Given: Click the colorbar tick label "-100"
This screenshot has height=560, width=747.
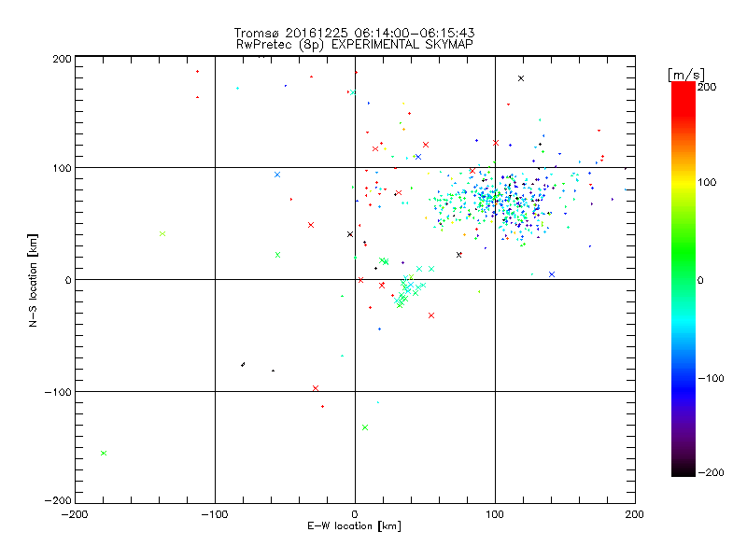Looking at the screenshot, I should pyautogui.click(x=711, y=378).
